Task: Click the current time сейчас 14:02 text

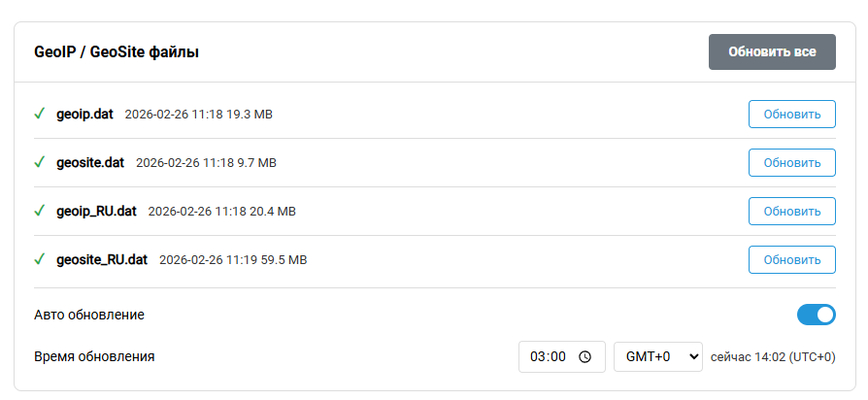Action: tap(772, 356)
